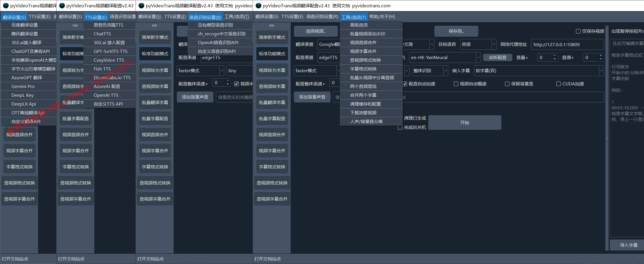The width and height of the screenshot is (644, 264).
Task: Toggle the CUDA加速 checkbox
Action: 558,84
